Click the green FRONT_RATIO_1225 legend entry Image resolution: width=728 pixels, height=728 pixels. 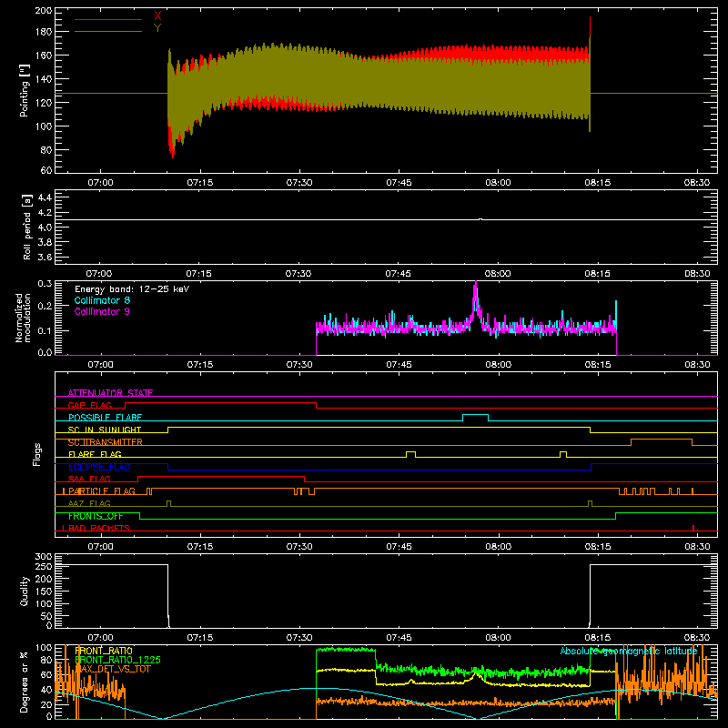(x=117, y=660)
